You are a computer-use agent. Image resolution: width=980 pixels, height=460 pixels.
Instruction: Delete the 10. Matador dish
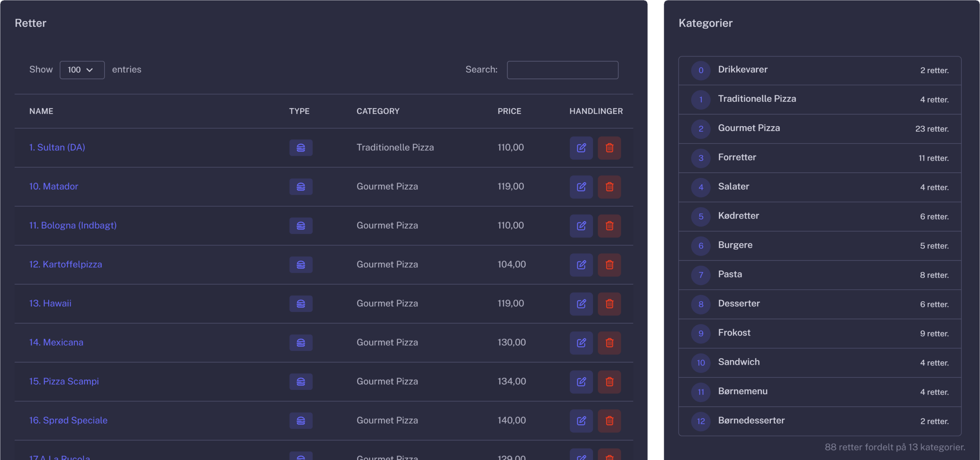(x=609, y=187)
